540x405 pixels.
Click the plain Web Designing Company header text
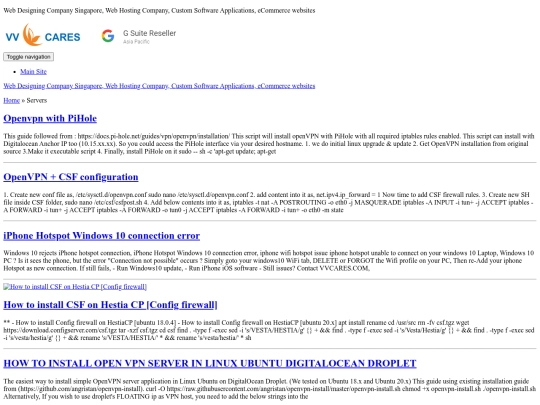pos(159,10)
